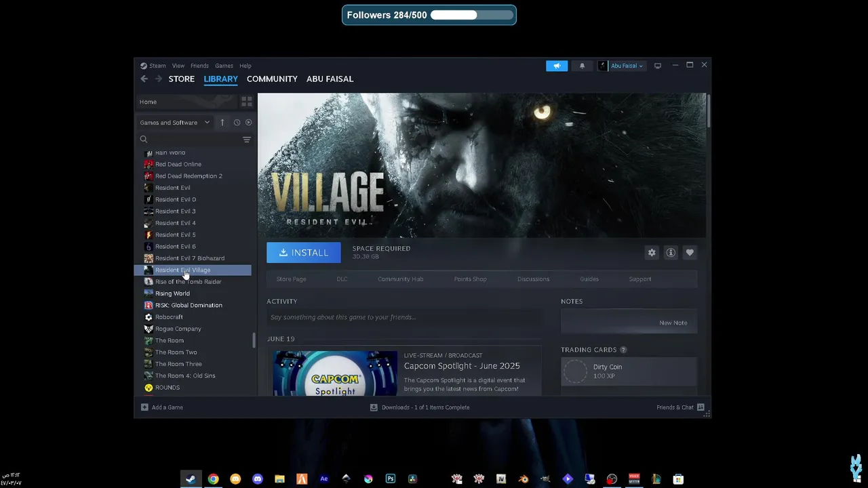Click the activity comment input field
The width and height of the screenshot is (868, 488).
(404, 317)
